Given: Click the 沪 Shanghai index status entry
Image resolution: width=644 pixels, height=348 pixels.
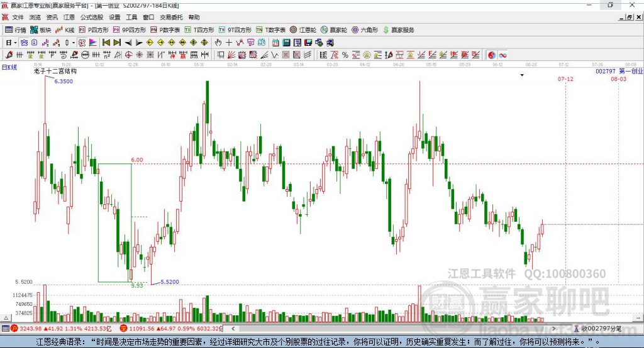Looking at the screenshot, I should click(61, 329).
